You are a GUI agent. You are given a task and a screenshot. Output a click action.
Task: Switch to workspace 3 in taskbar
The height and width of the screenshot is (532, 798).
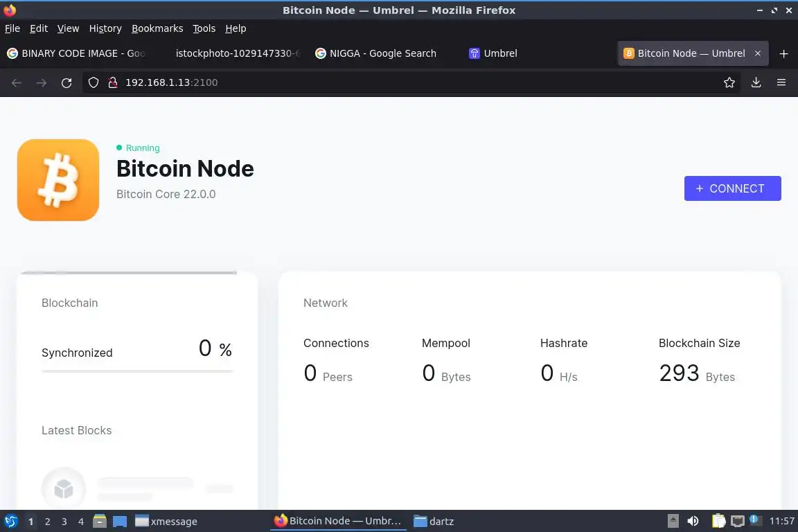[x=64, y=522]
